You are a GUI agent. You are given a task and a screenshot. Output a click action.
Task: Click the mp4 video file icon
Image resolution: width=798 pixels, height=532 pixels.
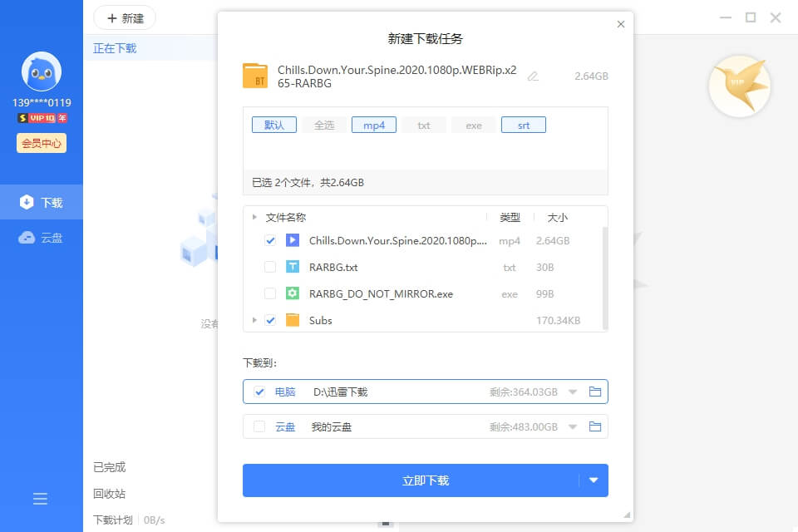[x=292, y=240]
